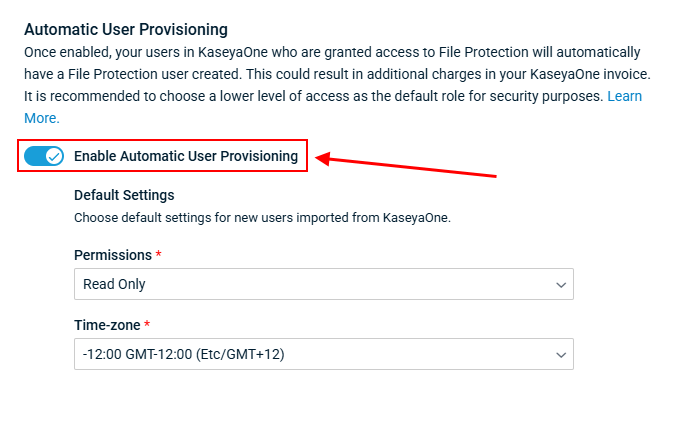
Task: Click the red asterisk next to Permissions
Action: [158, 254]
